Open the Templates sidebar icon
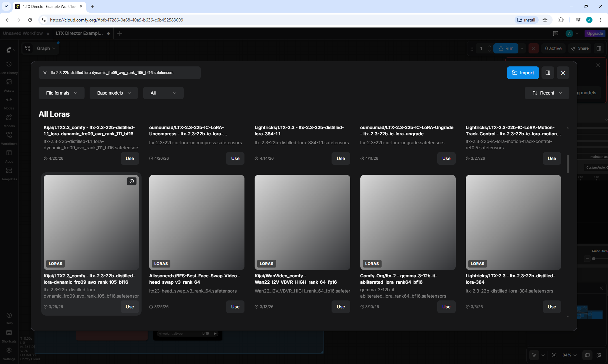The height and width of the screenshot is (364, 608). 9,173
